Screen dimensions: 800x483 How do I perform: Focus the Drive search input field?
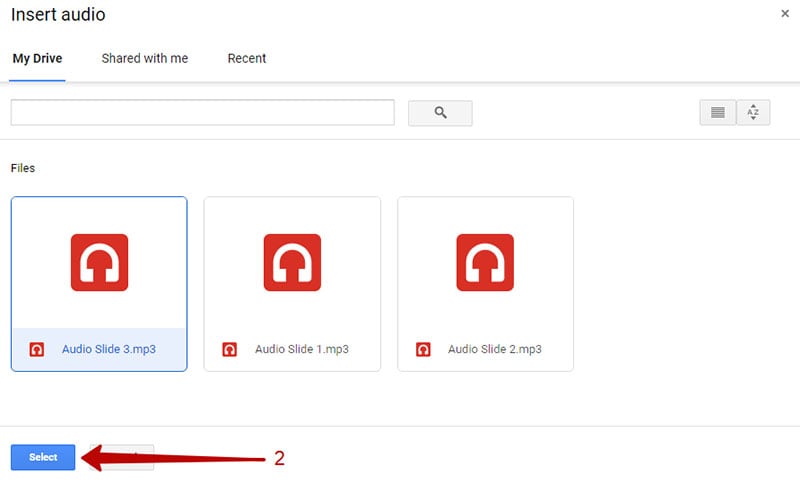(203, 112)
